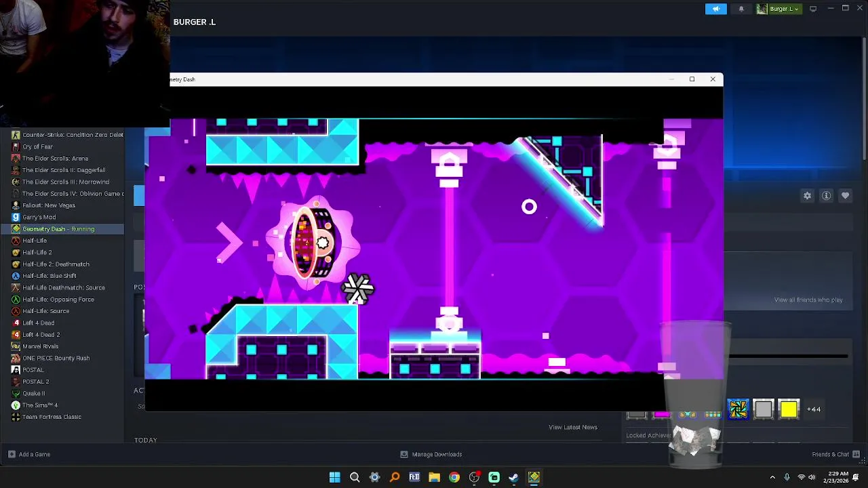Switch to Geometry Dash taskbar icon

(534, 477)
